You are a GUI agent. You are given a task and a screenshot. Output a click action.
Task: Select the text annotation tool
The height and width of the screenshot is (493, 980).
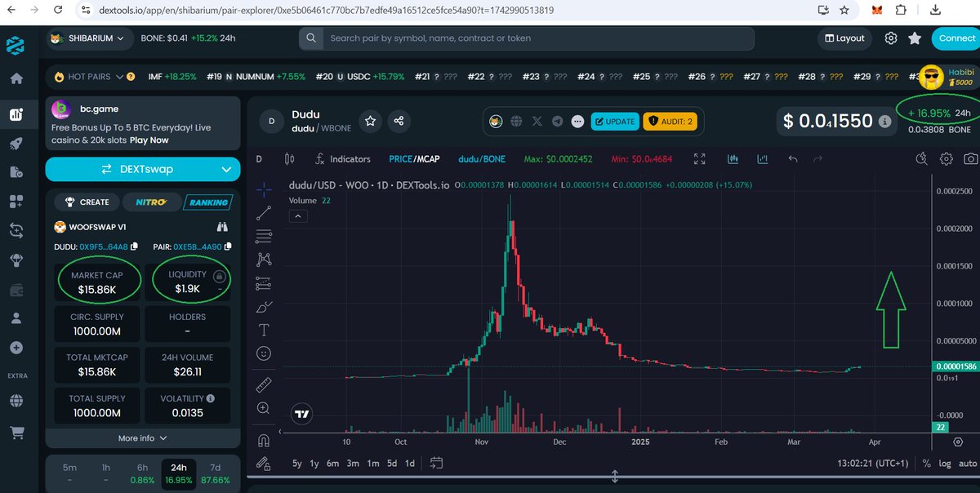click(264, 331)
